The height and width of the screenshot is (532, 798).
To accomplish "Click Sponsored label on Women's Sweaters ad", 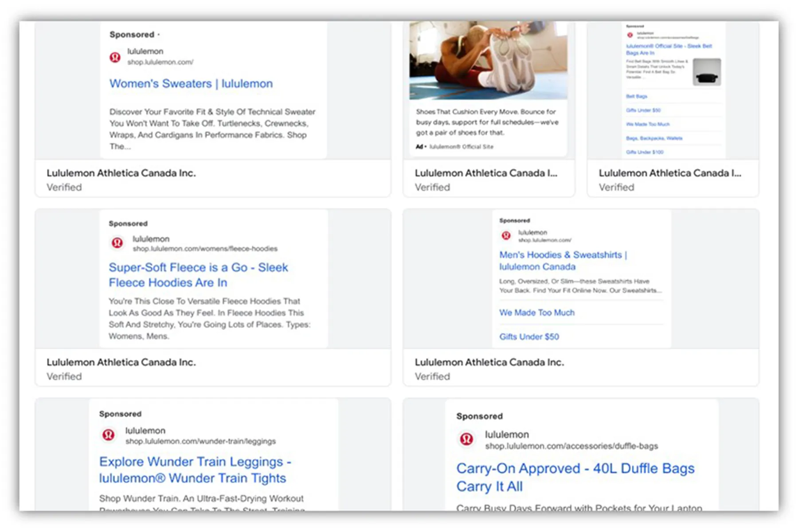I will 132,35.
